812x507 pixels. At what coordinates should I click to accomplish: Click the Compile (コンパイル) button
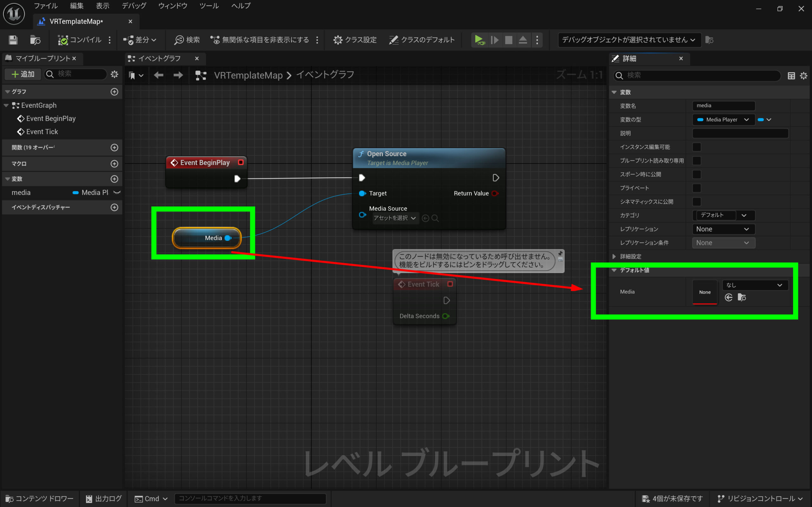tap(80, 40)
